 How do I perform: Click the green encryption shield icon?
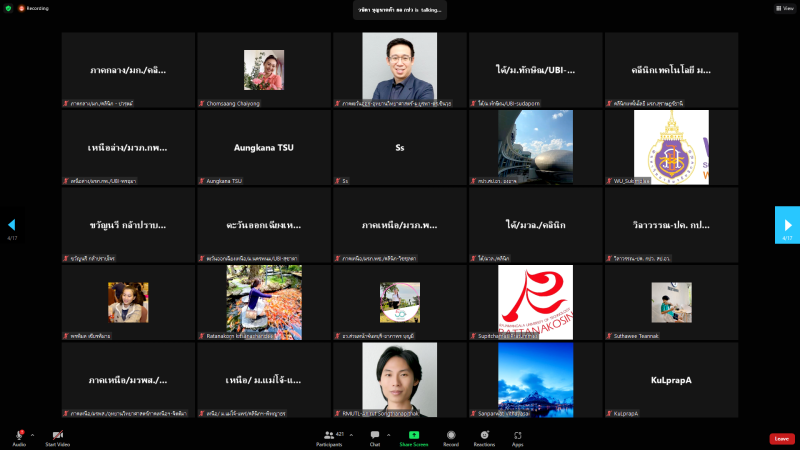(8, 8)
